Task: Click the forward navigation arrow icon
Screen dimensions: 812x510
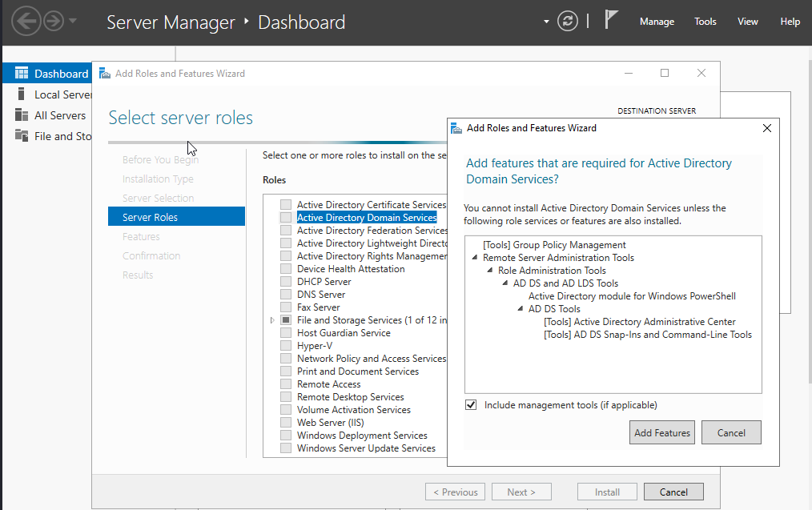Action: [53, 22]
